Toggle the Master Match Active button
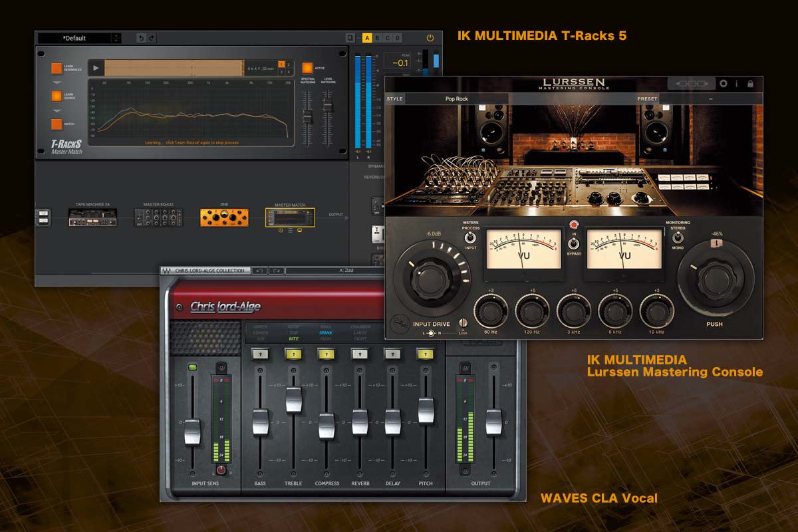798x532 pixels. pos(307,68)
